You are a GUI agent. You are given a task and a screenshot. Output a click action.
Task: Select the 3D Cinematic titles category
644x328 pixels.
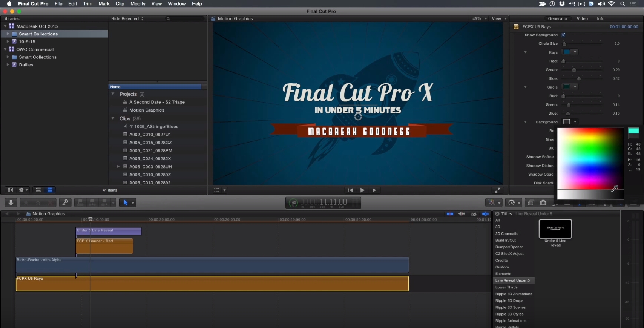pyautogui.click(x=507, y=233)
